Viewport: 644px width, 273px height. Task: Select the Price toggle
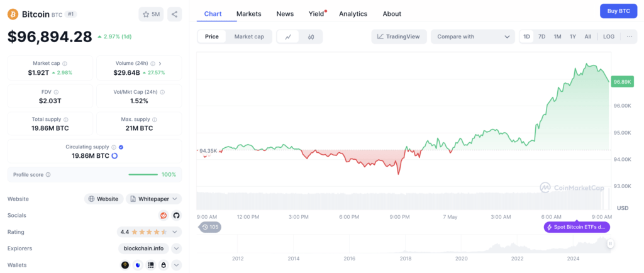click(212, 36)
